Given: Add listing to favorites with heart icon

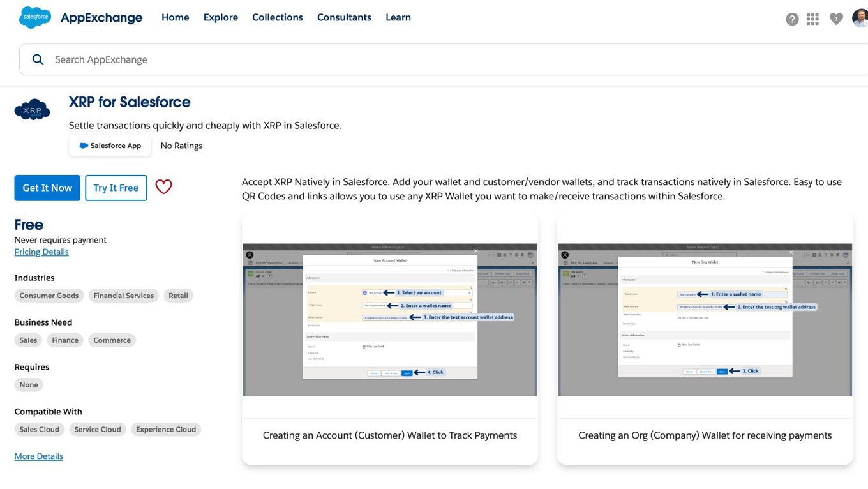Looking at the screenshot, I should [x=164, y=187].
